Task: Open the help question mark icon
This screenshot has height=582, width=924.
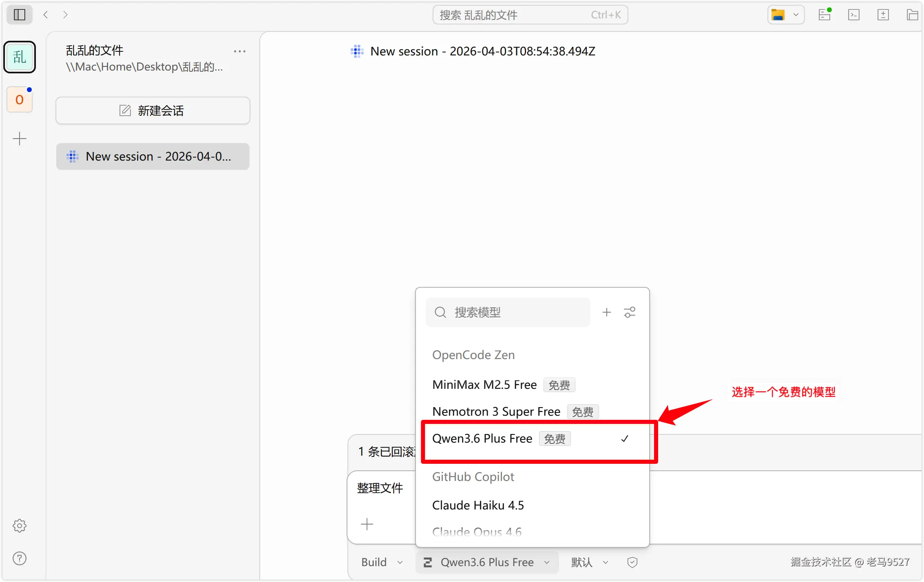Action: 20,558
